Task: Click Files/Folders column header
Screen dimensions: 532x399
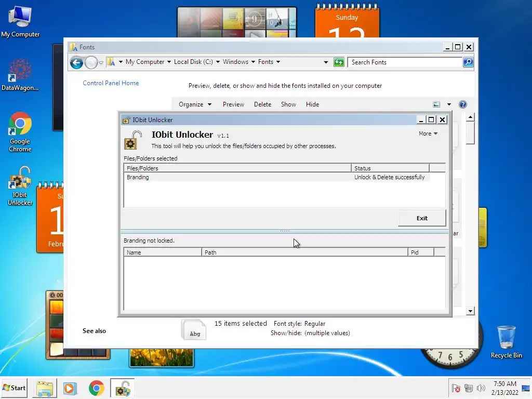Action: pyautogui.click(x=237, y=168)
